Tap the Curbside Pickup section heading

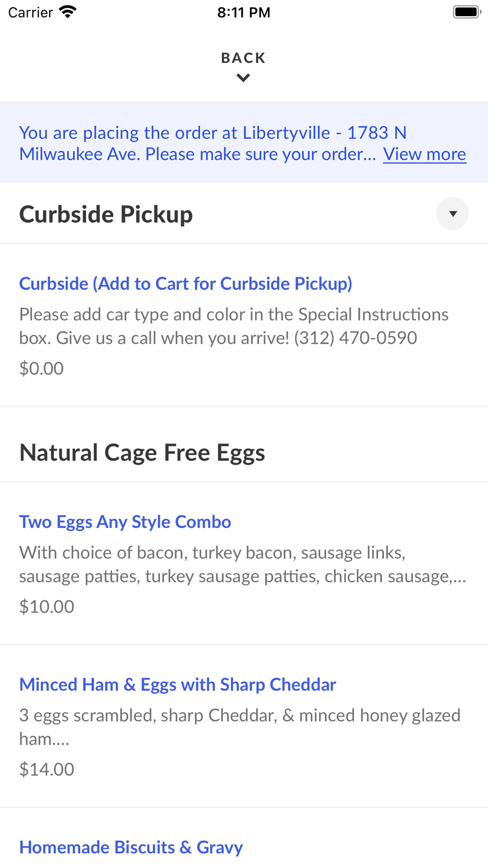[106, 214]
